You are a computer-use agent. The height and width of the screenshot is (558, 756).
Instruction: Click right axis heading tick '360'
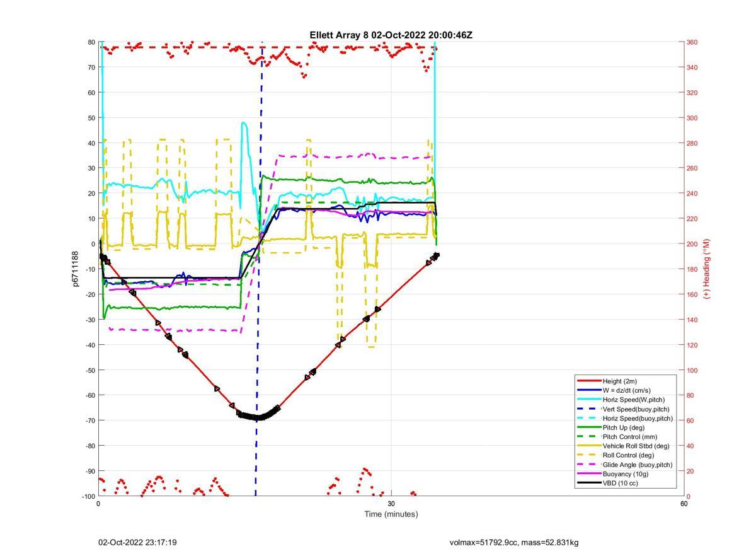click(692, 42)
